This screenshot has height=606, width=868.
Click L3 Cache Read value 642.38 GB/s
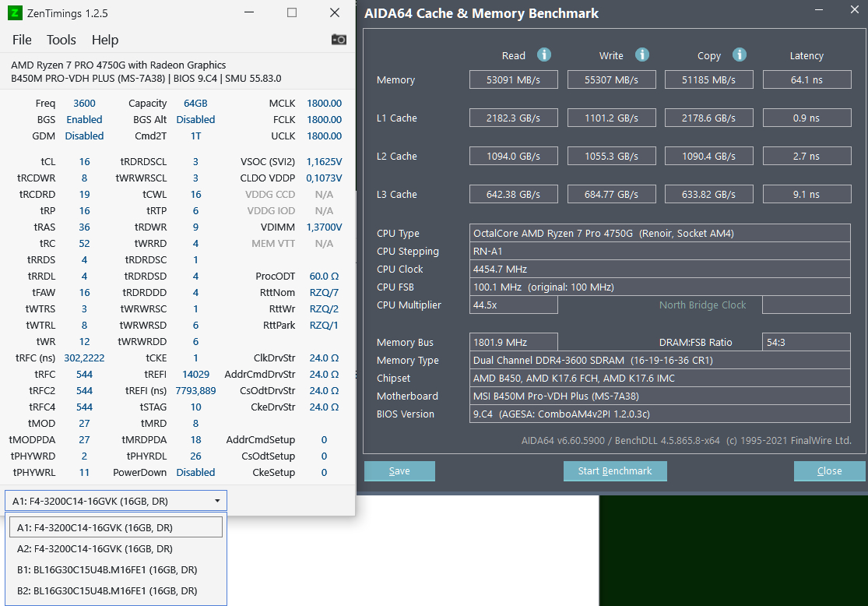pos(514,195)
